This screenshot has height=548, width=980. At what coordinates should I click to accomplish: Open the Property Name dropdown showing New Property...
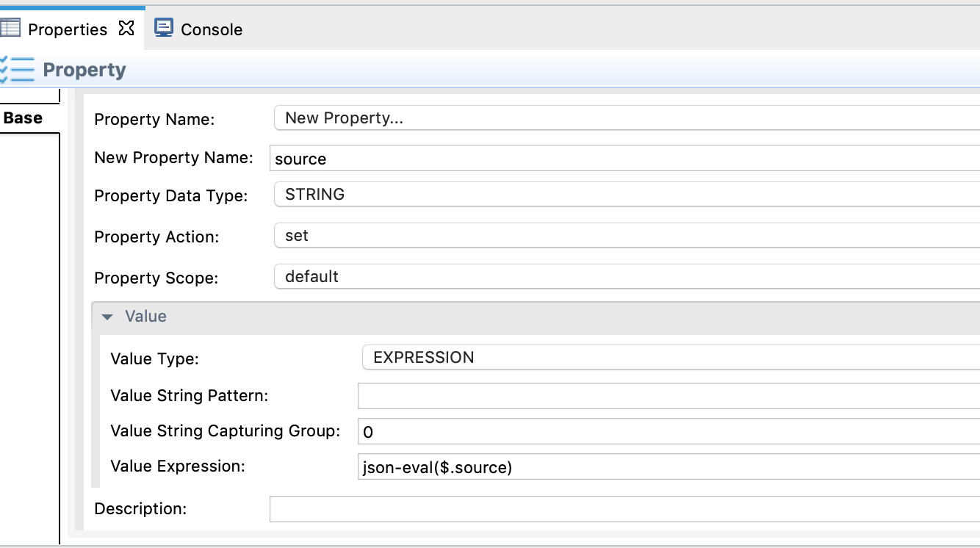coord(627,118)
